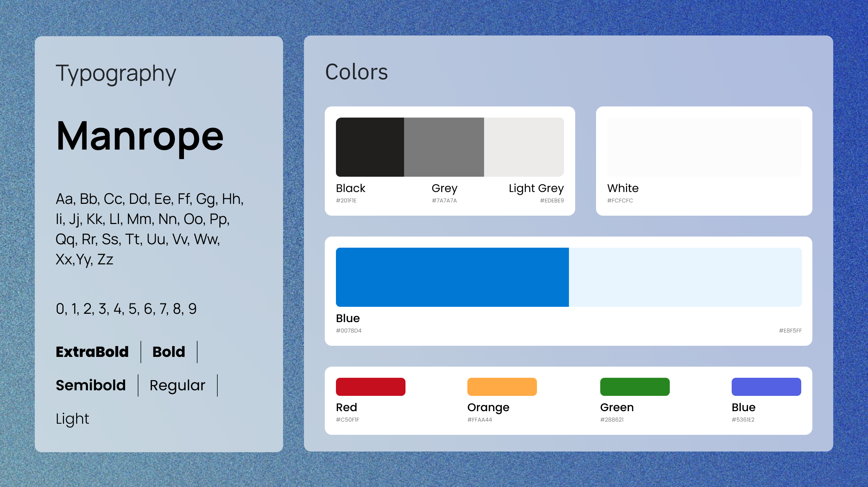This screenshot has height=487, width=868.
Task: Click the Typography panel title
Action: click(x=116, y=74)
